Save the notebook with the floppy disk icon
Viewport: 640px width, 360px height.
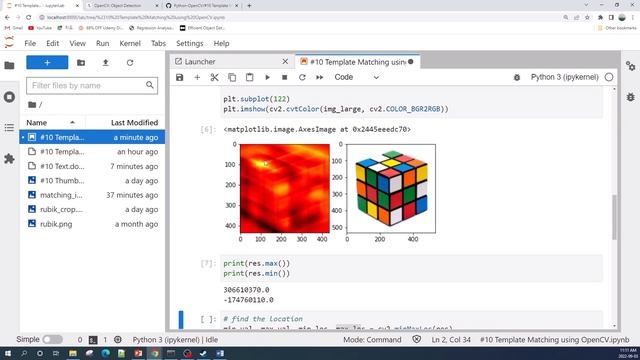pos(180,78)
